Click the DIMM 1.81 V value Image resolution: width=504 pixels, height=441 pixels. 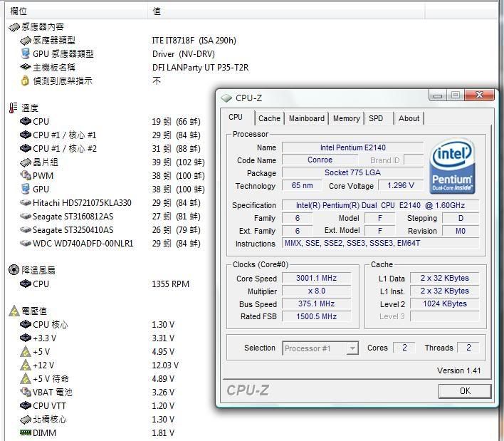(x=163, y=433)
